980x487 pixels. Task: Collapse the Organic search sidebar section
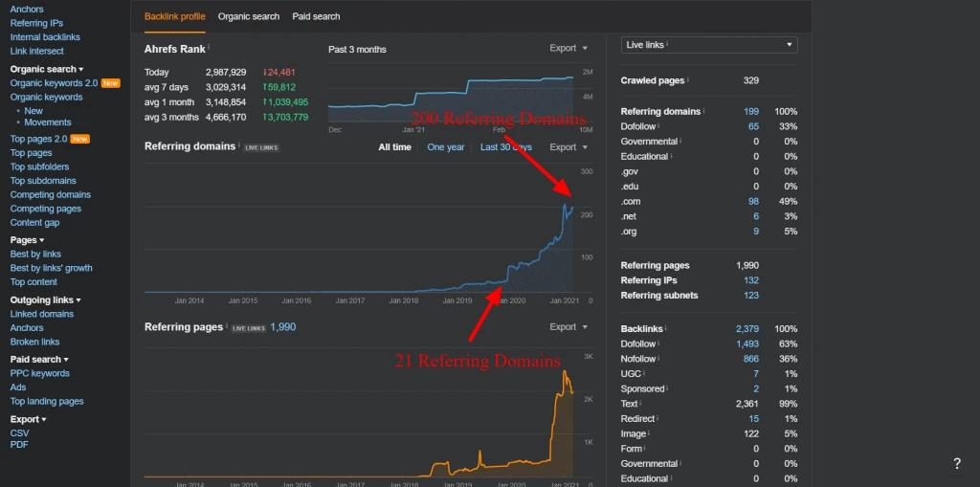click(x=47, y=69)
